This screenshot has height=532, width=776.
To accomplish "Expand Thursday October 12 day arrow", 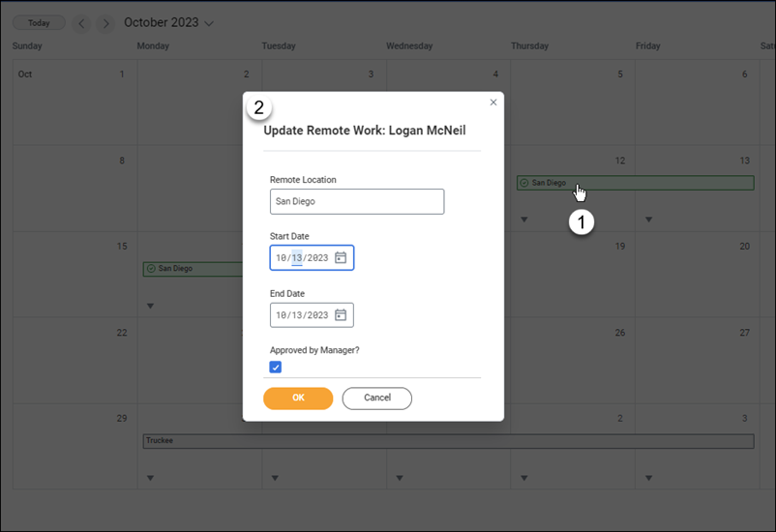I will click(524, 220).
